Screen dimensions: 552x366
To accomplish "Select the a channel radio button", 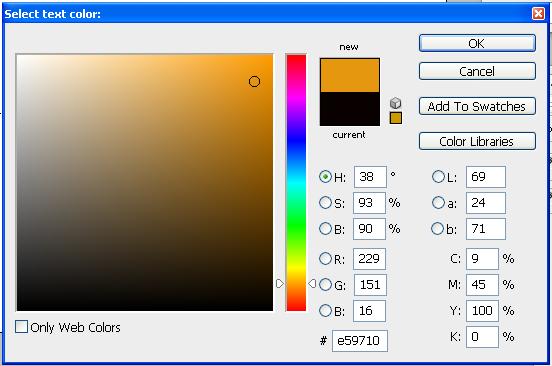I will coord(438,203).
